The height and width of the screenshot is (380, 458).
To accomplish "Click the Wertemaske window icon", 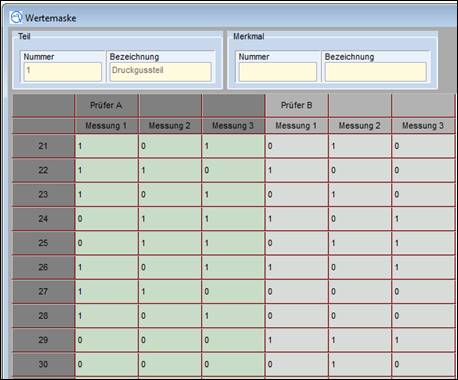I will pyautogui.click(x=15, y=17).
